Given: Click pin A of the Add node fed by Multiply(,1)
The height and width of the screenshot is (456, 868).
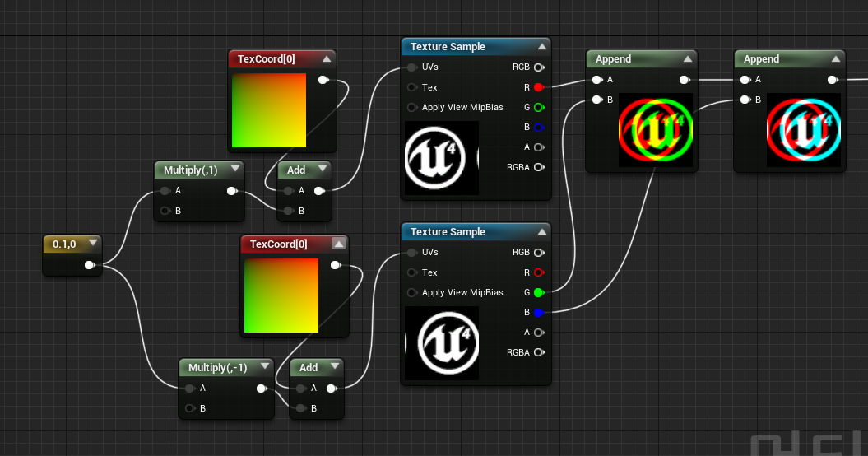Looking at the screenshot, I should tap(289, 191).
